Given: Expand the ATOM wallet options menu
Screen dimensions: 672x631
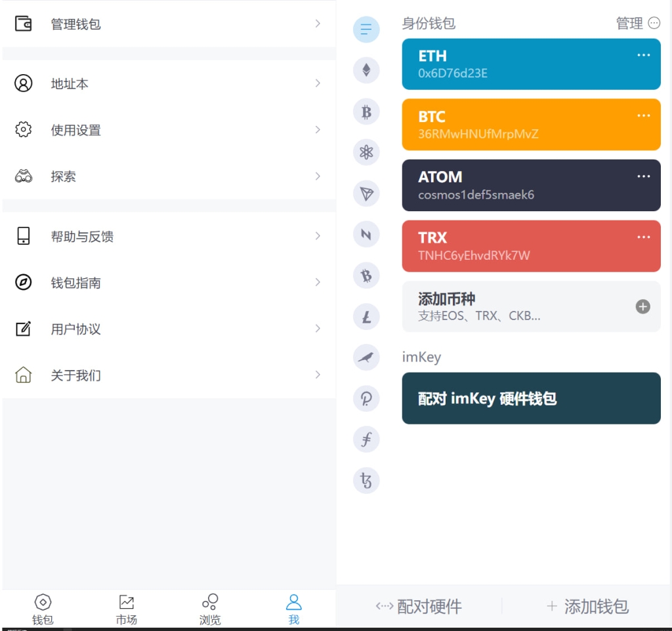Looking at the screenshot, I should coord(643,176).
